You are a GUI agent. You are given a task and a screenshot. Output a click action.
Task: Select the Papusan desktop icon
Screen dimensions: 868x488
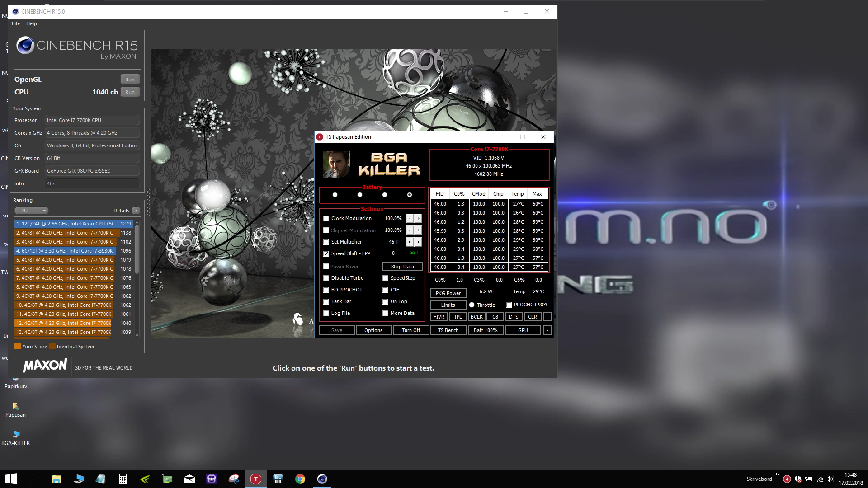pos(15,410)
